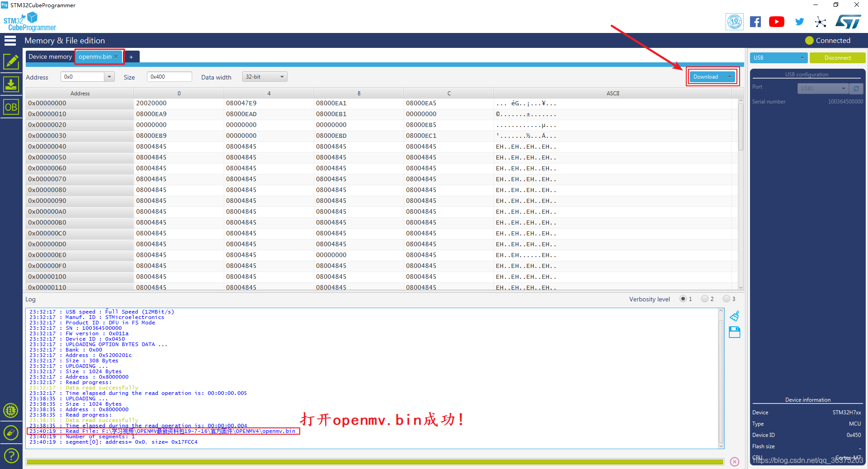Select the Memory & File edition pencil icon
The width and height of the screenshot is (868, 469).
tap(11, 61)
